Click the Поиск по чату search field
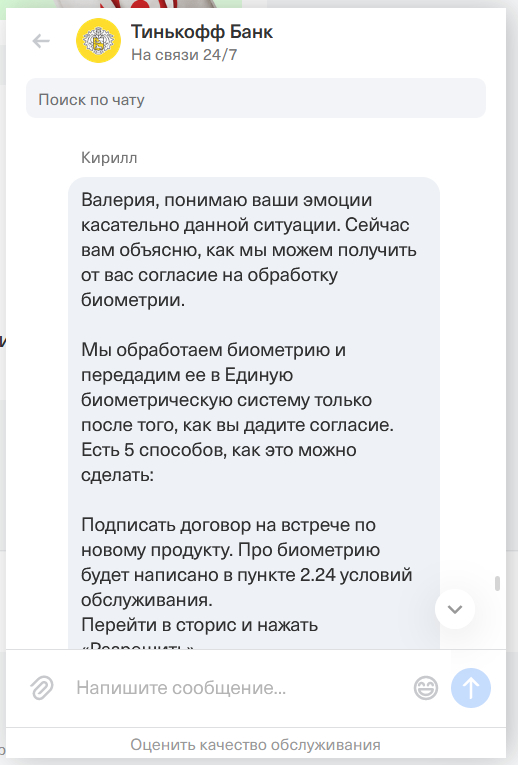The height and width of the screenshot is (765, 518). coord(256,98)
